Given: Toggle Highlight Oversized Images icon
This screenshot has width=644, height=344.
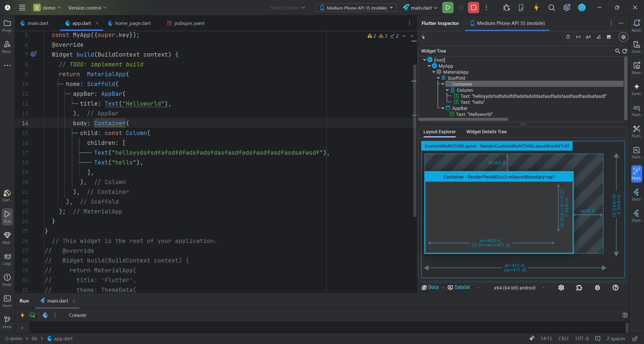Looking at the screenshot, I should pos(609,37).
